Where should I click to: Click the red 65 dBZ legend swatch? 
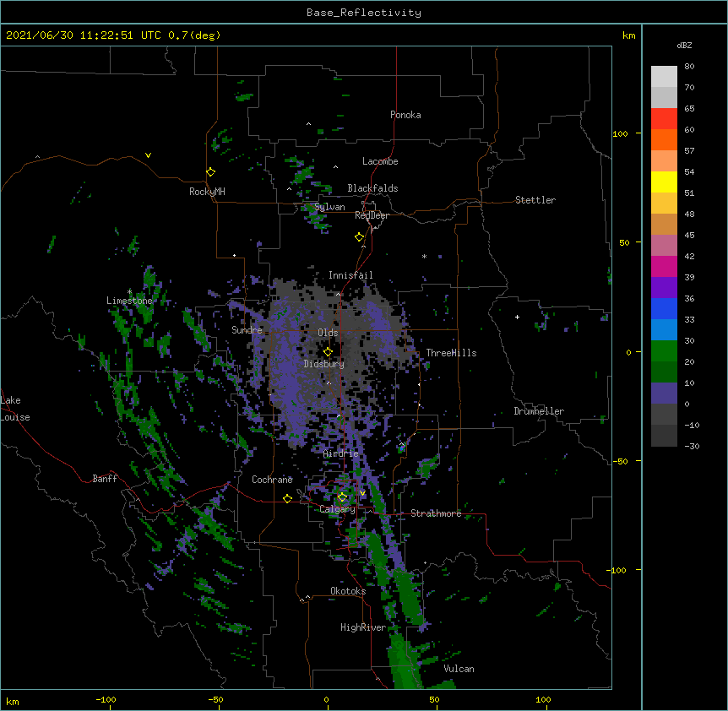tap(664, 119)
